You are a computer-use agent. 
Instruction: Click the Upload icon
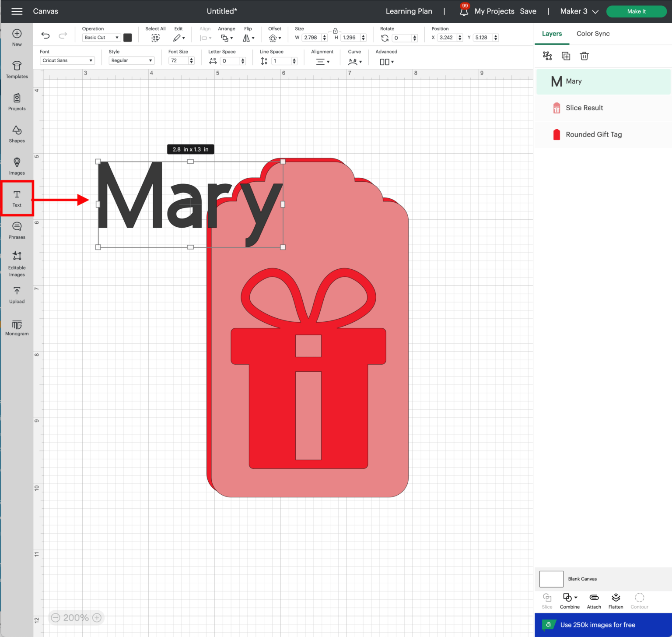coord(17,294)
